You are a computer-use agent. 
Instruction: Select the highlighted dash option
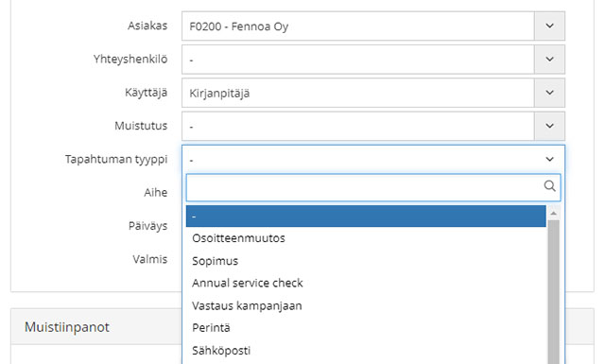[366, 217]
